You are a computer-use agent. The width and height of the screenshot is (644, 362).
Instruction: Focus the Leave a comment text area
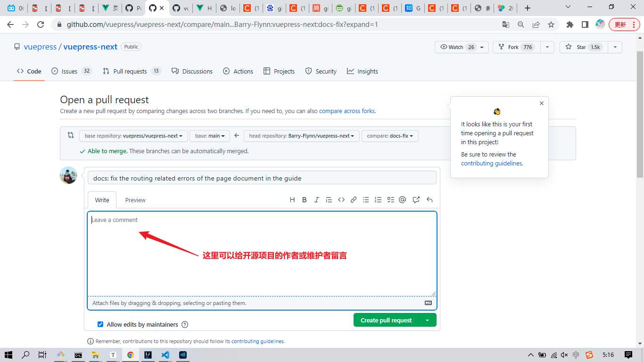click(x=262, y=254)
